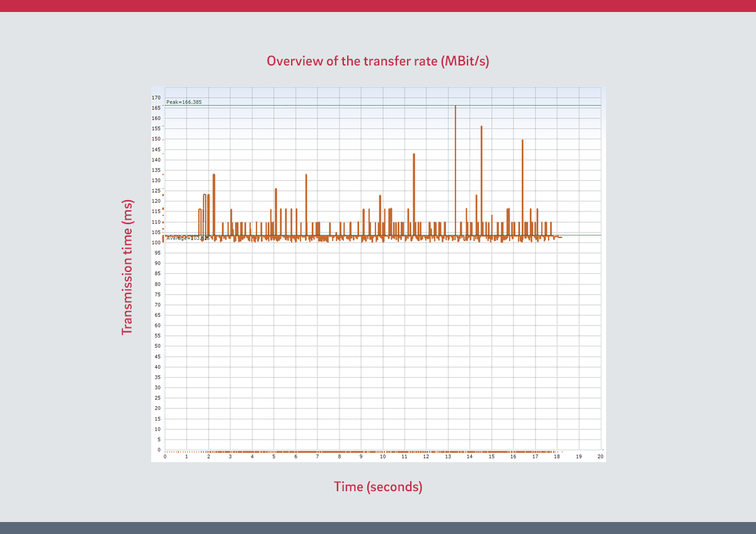756x534 pixels.
Task: Click the chart title 'Overview of the transfer rate'
Action: [x=378, y=61]
